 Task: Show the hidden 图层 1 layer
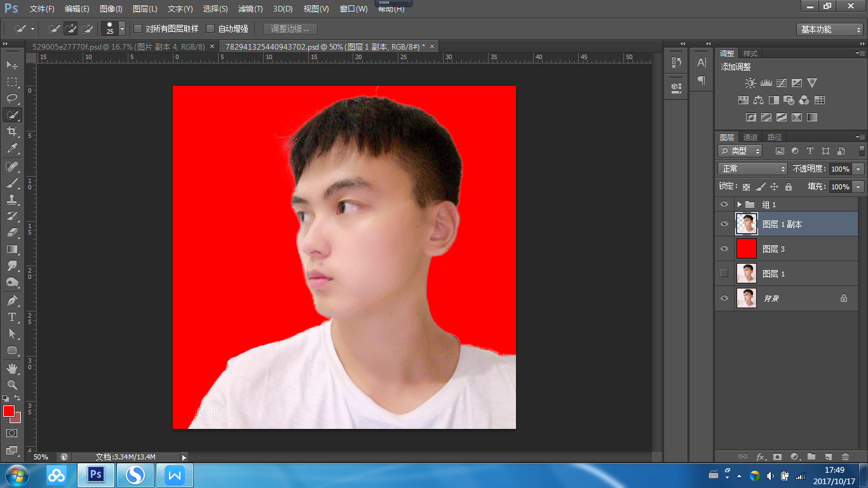(724, 274)
